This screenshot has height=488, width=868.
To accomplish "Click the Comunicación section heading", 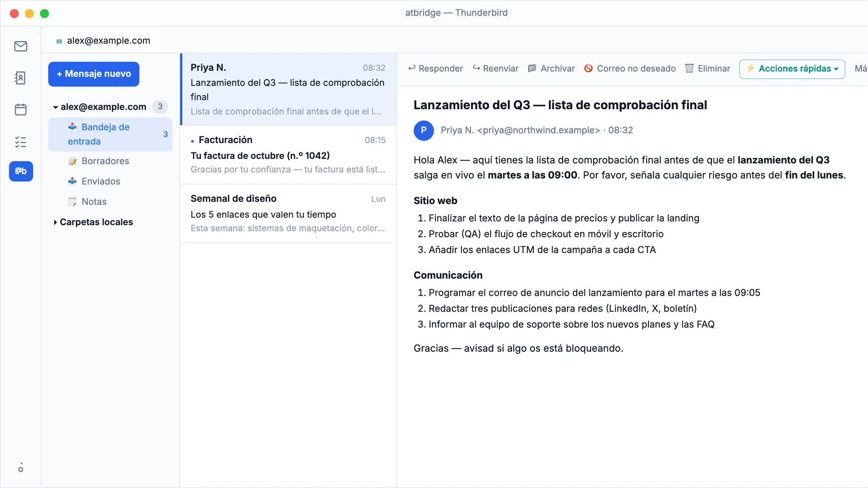I will coord(448,275).
